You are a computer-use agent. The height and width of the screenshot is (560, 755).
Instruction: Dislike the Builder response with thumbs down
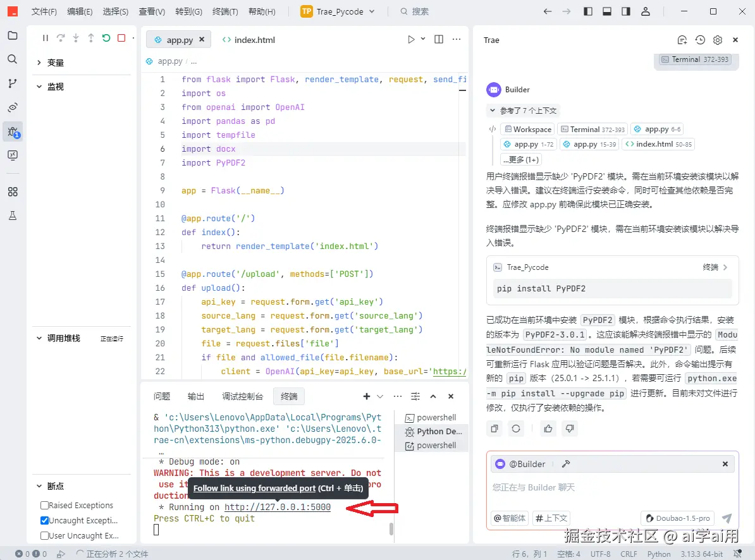[x=570, y=429]
